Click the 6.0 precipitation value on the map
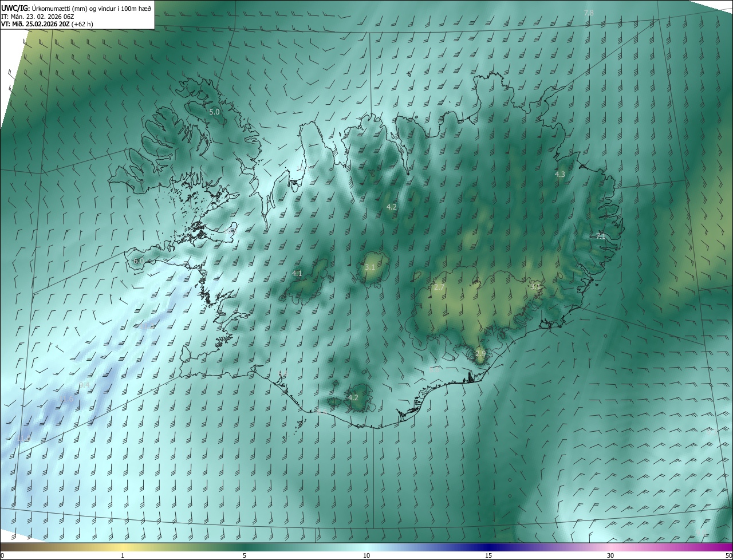 (x=138, y=261)
